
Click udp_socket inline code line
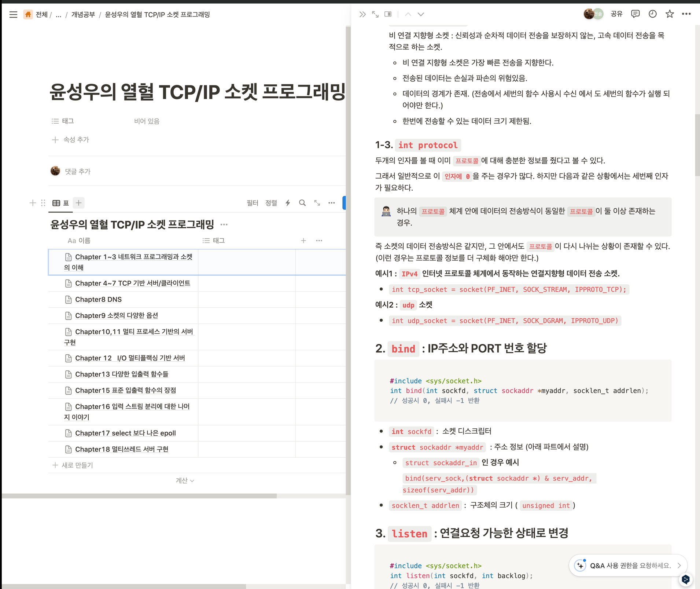click(505, 321)
